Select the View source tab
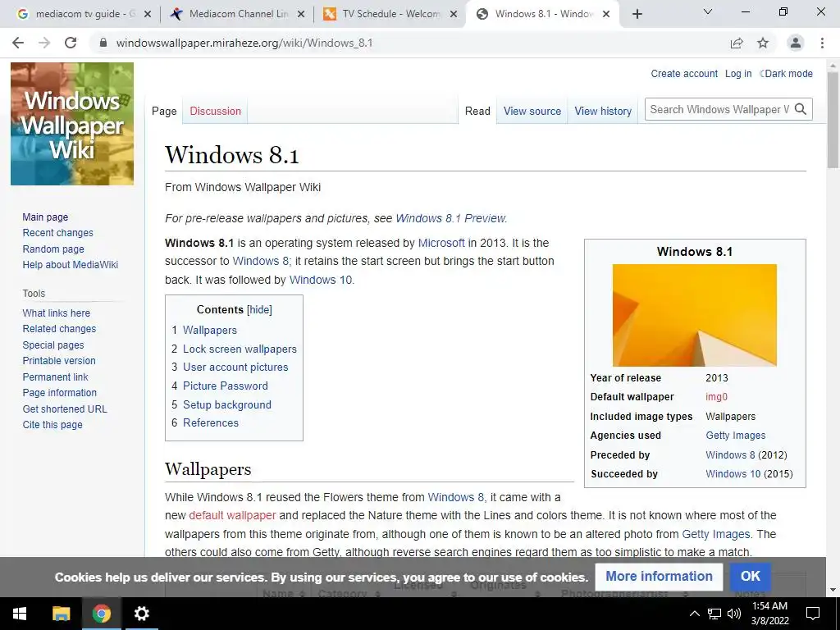 click(532, 111)
